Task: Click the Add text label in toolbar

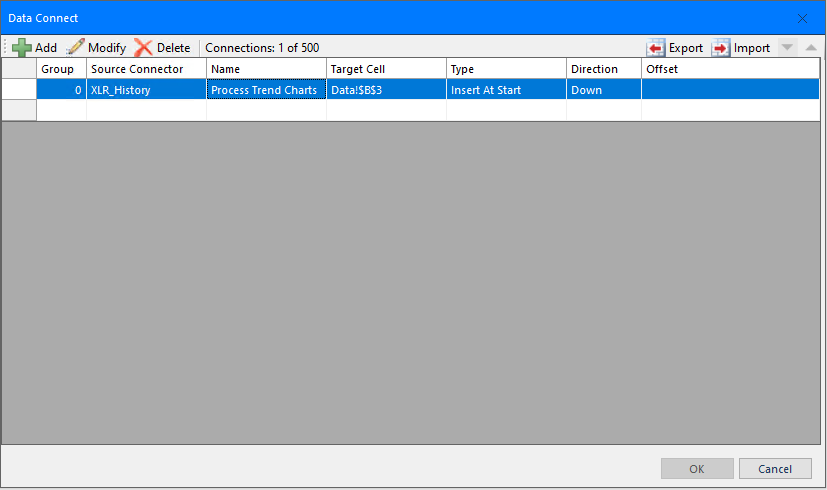Action: pyautogui.click(x=46, y=48)
